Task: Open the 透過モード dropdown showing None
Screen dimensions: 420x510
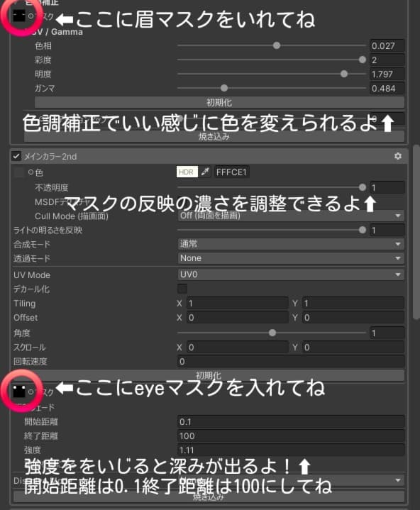Action: click(x=291, y=258)
